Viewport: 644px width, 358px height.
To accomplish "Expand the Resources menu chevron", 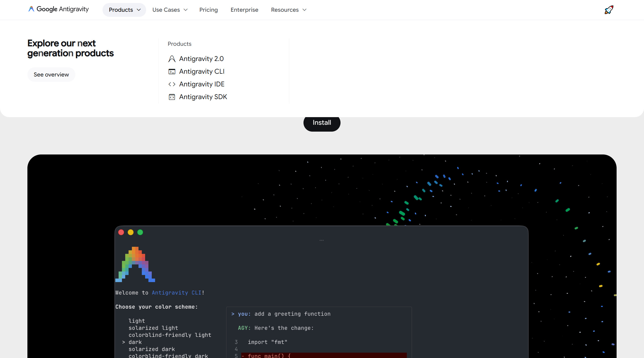I will (304, 10).
